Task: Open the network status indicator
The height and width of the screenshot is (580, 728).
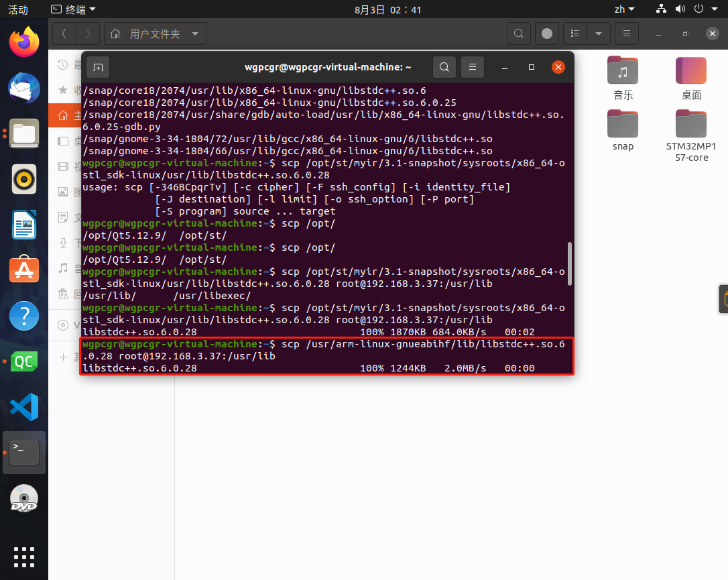Action: click(661, 9)
